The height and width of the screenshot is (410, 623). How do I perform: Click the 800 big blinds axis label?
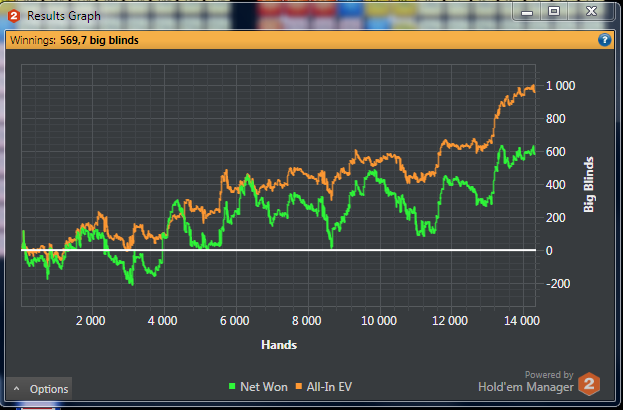555,118
